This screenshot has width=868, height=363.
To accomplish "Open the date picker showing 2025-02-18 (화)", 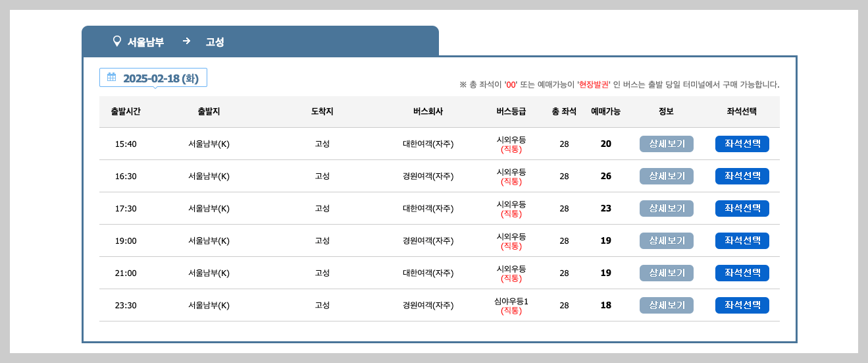I will (153, 78).
